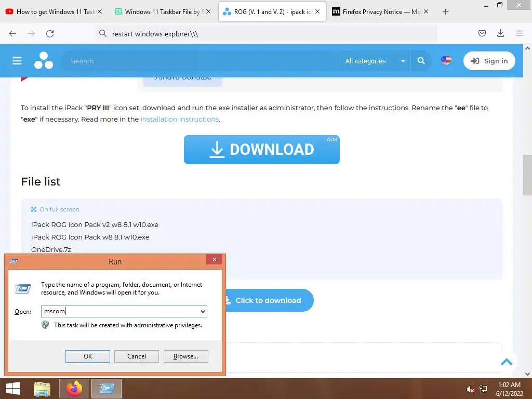This screenshot has height=399, width=532.
Task: Open the installation instructions link
Action: 179,119
